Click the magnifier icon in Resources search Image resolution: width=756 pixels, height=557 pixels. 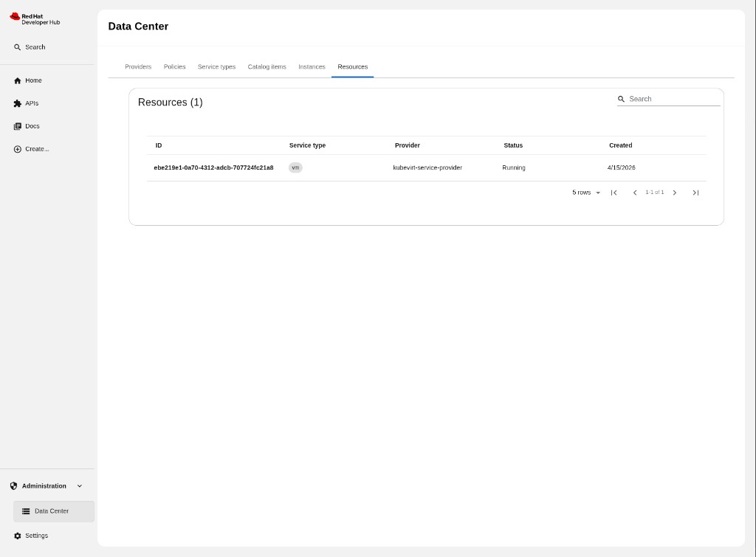click(x=622, y=99)
